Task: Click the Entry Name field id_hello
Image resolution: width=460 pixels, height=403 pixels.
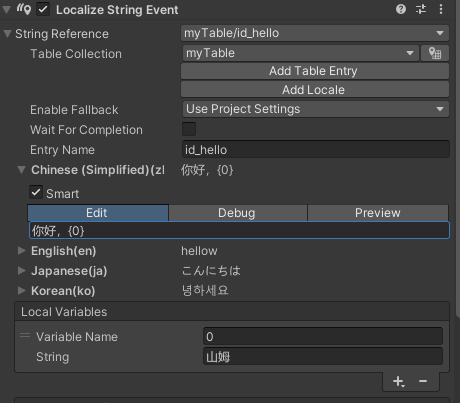Action: coord(316,149)
